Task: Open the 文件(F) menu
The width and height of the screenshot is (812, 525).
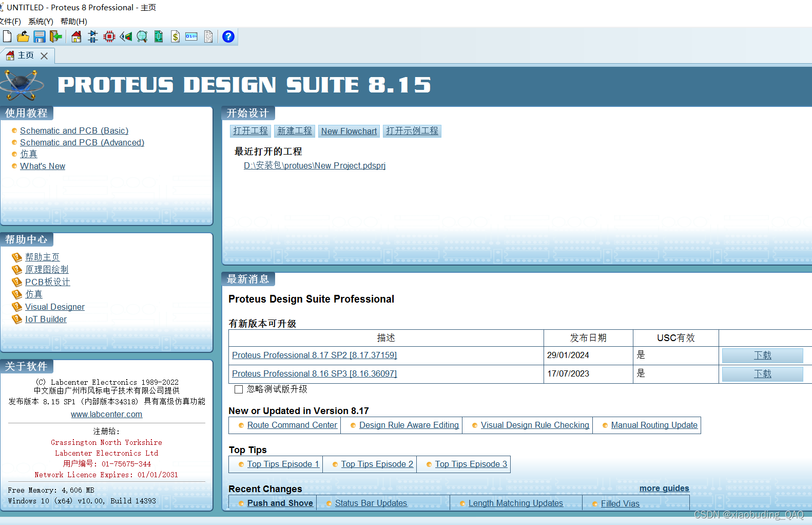Action: click(10, 21)
